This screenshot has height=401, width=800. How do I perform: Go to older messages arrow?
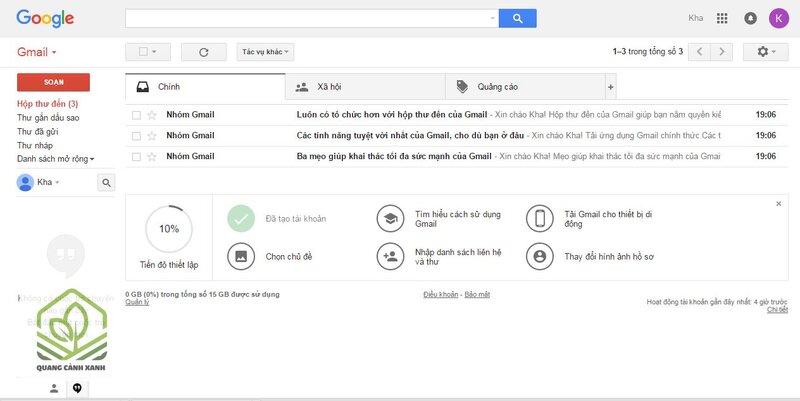pos(721,52)
